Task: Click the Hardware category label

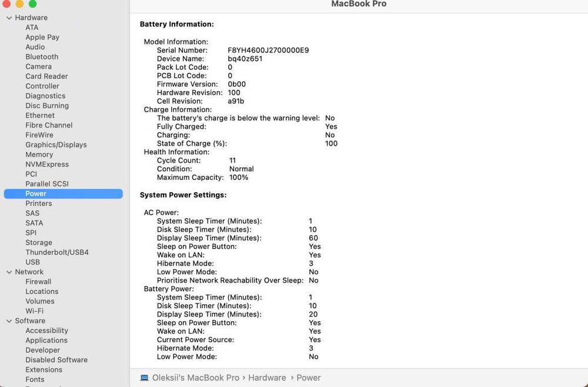Action: [31, 18]
